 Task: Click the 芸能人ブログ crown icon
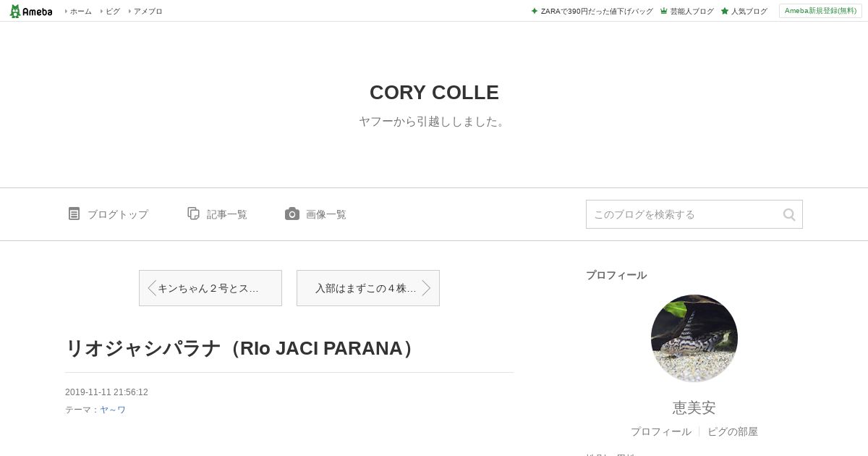tap(663, 11)
